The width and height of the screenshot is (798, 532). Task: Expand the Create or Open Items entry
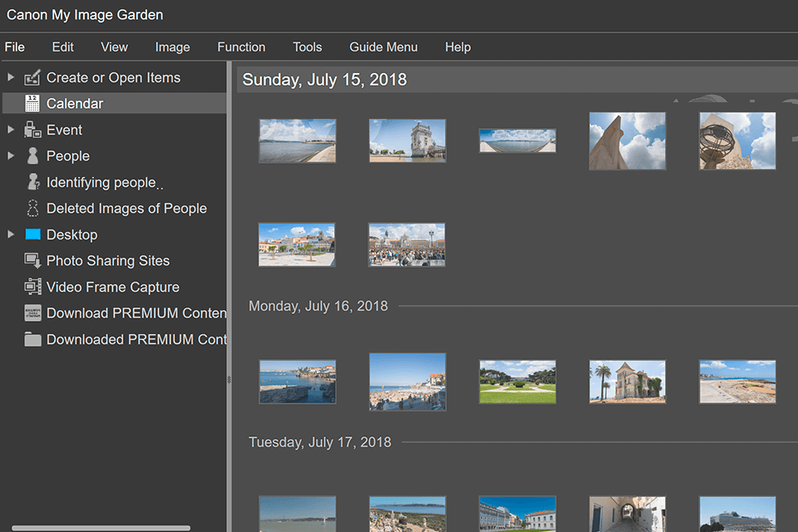[11, 77]
